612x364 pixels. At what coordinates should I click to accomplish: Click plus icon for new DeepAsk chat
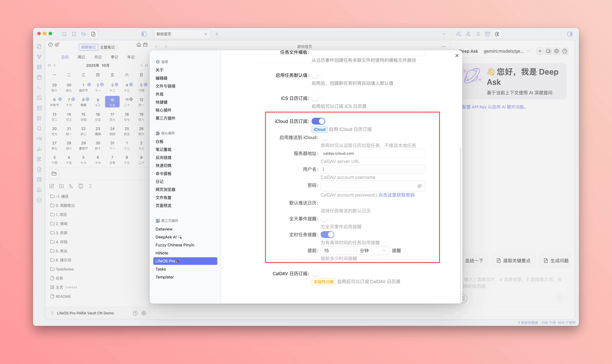(540, 51)
